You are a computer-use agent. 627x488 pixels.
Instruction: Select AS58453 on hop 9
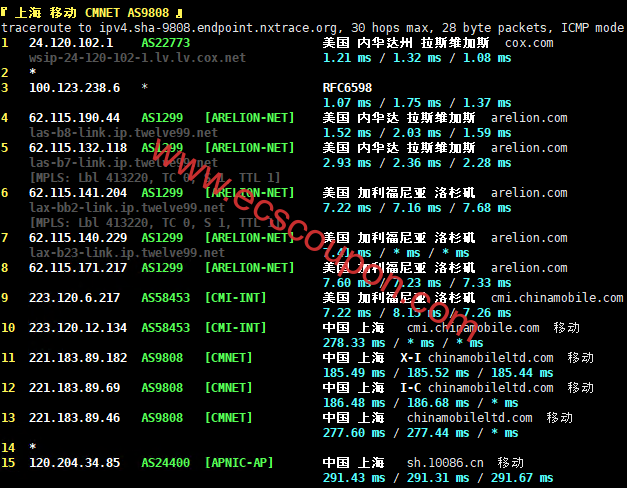(x=166, y=298)
